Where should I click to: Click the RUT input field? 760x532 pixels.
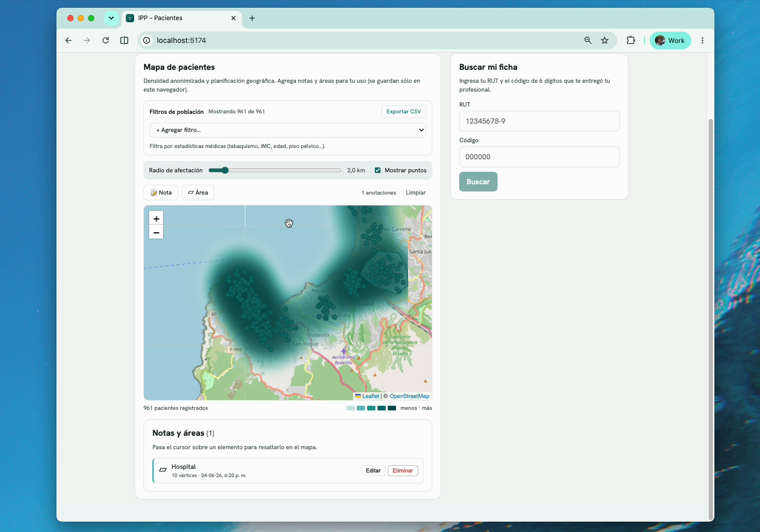pyautogui.click(x=539, y=121)
